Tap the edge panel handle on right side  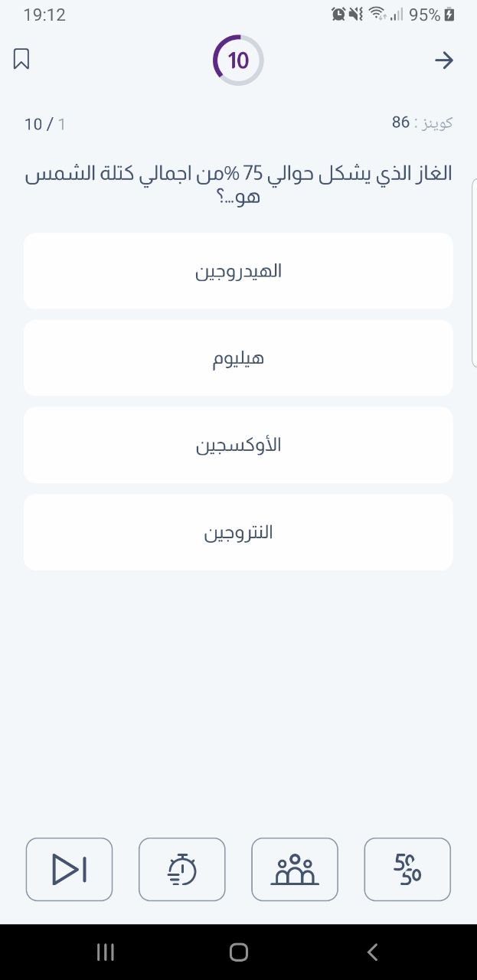pyautogui.click(x=474, y=273)
